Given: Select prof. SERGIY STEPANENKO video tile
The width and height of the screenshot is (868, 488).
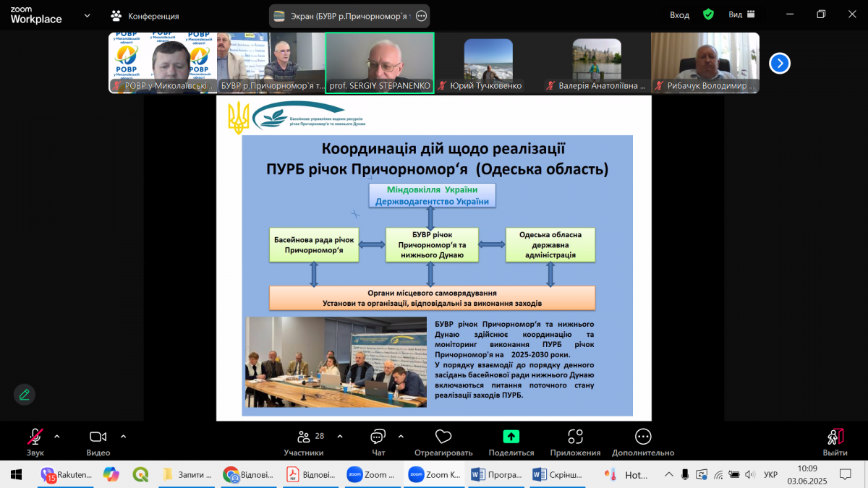Looking at the screenshot, I should pyautogui.click(x=380, y=64).
